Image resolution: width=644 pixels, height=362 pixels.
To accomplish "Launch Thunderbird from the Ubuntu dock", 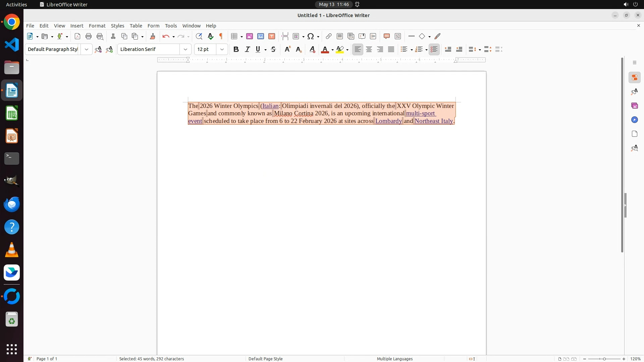I will 12,204.
